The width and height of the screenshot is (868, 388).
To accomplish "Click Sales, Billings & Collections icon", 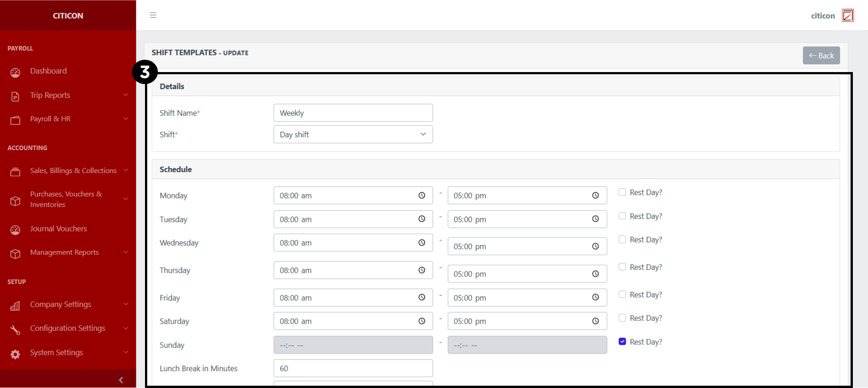I will (15, 172).
